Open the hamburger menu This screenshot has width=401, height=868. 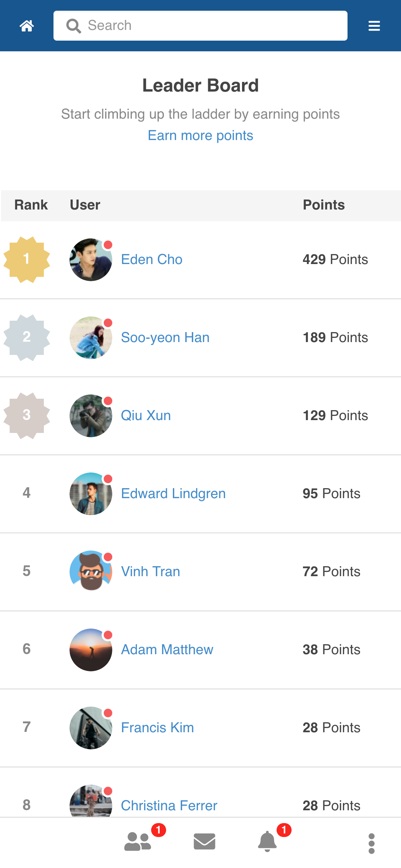[374, 26]
